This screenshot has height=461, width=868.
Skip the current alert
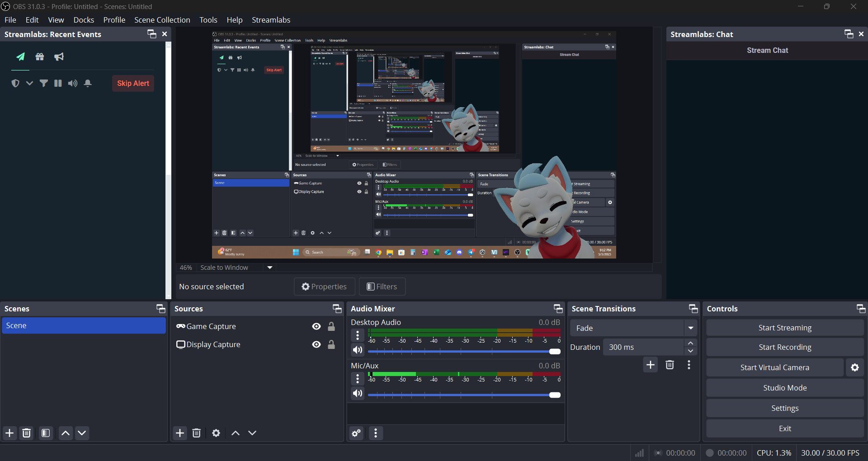(133, 83)
